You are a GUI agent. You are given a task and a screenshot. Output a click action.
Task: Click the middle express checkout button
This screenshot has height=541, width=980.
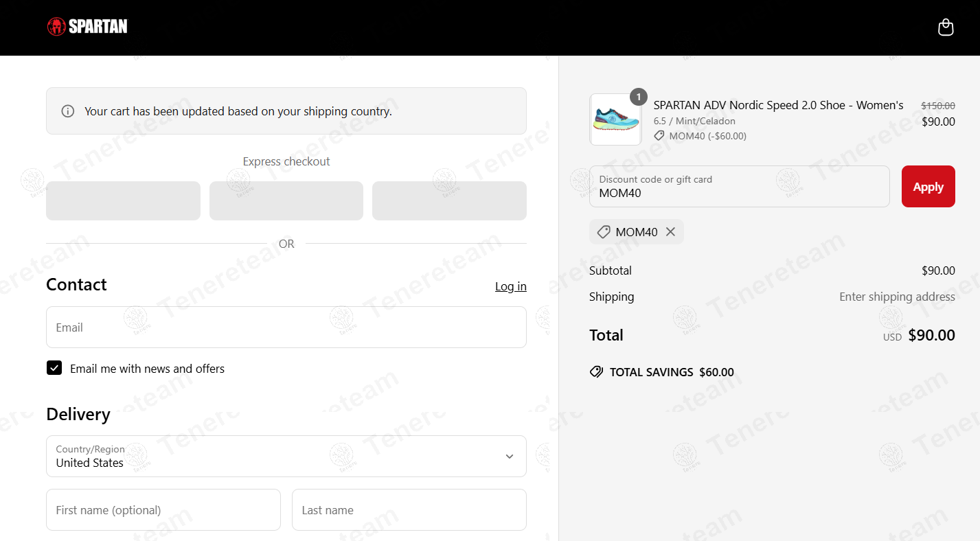coord(286,200)
